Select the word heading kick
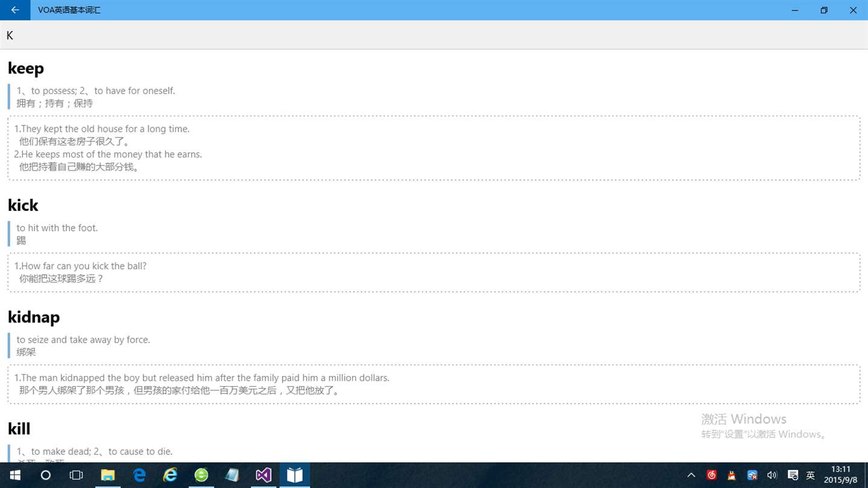868x488 pixels. pos(23,205)
